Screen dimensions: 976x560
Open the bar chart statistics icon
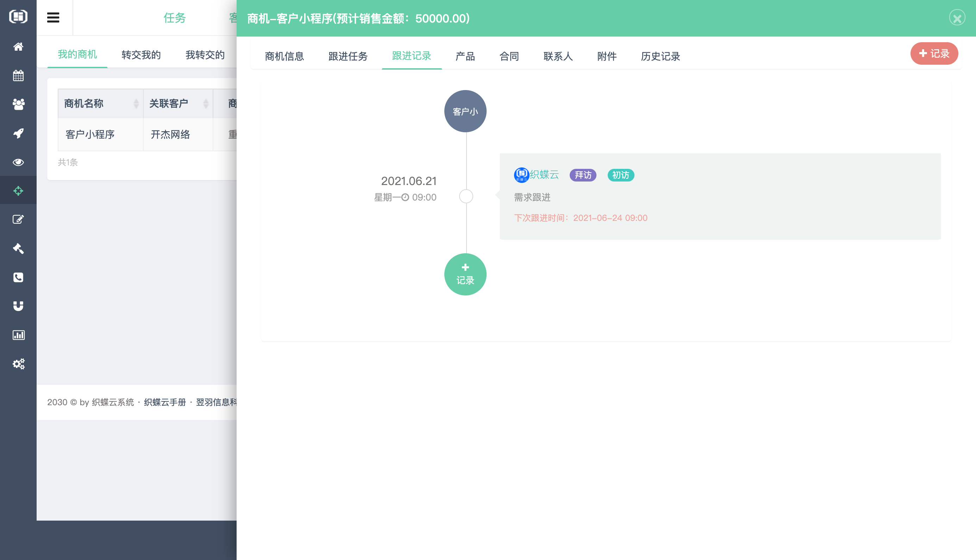(18, 335)
